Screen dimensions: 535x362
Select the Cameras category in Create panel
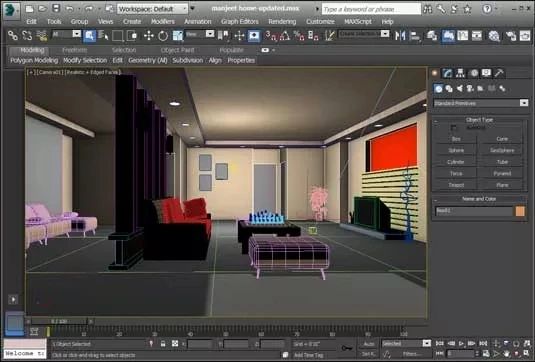470,89
